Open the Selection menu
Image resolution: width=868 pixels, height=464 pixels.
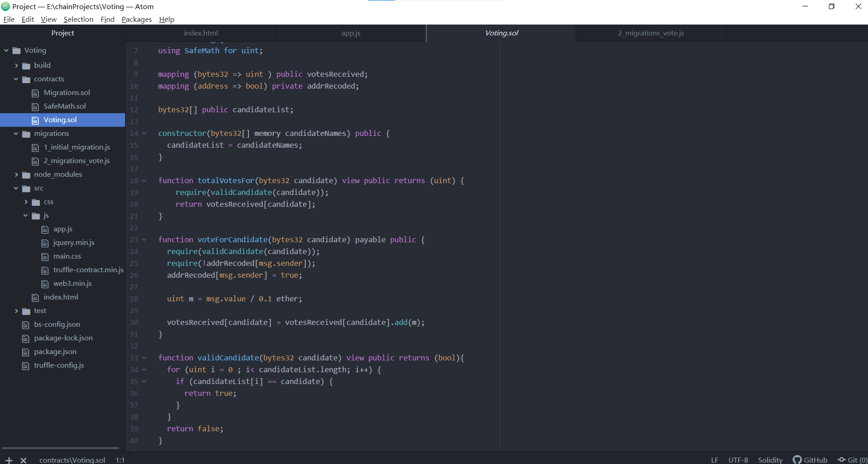click(78, 19)
